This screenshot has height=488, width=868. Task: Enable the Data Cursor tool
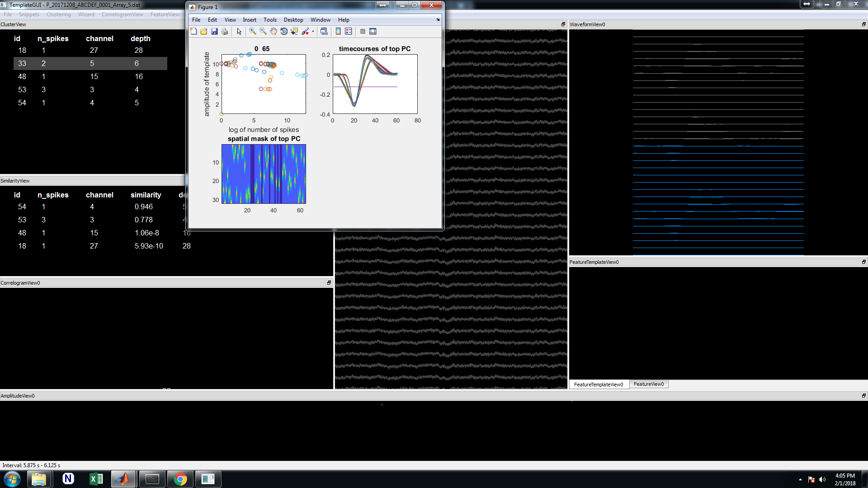294,31
